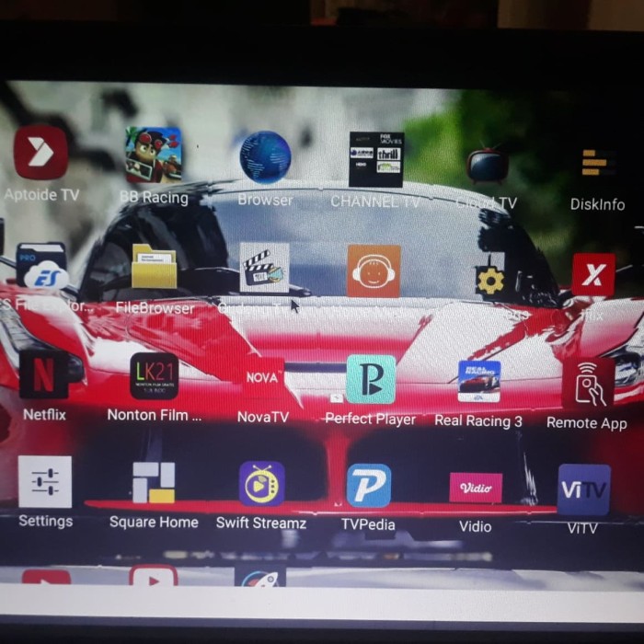Open the Aptoide TV app
644x644 pixels.
pos(40,153)
